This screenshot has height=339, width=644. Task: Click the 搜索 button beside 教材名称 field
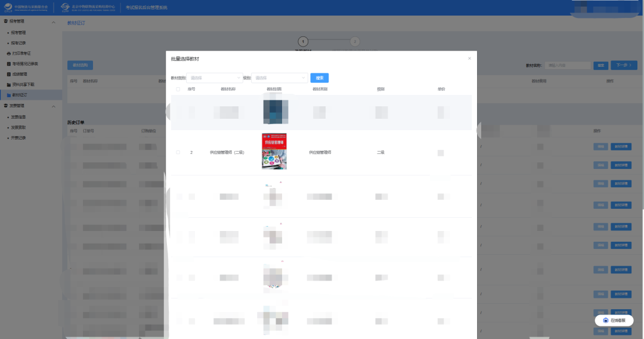[601, 65]
